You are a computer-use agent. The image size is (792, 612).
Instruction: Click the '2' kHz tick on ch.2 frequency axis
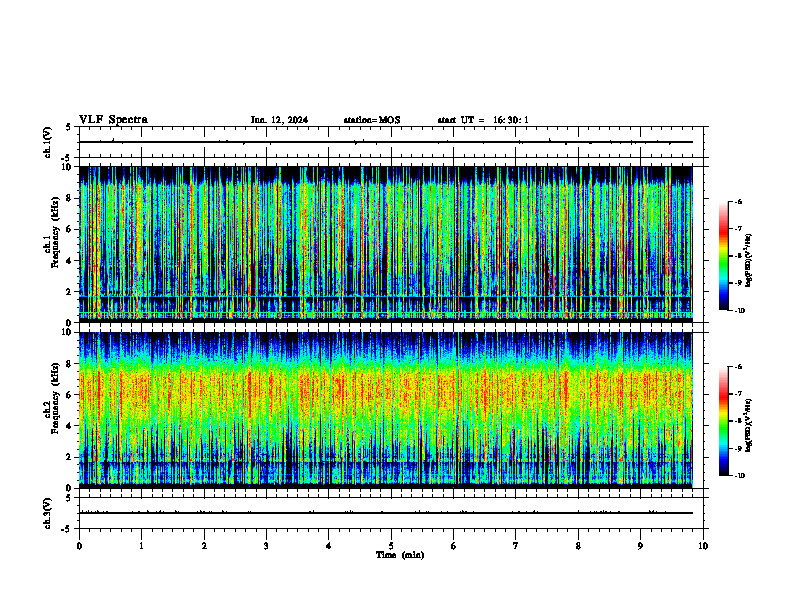click(x=70, y=457)
